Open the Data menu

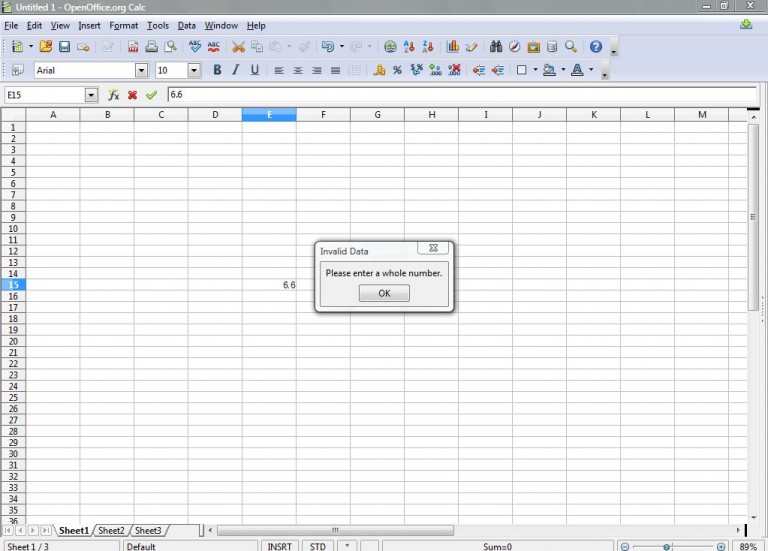pyautogui.click(x=187, y=25)
